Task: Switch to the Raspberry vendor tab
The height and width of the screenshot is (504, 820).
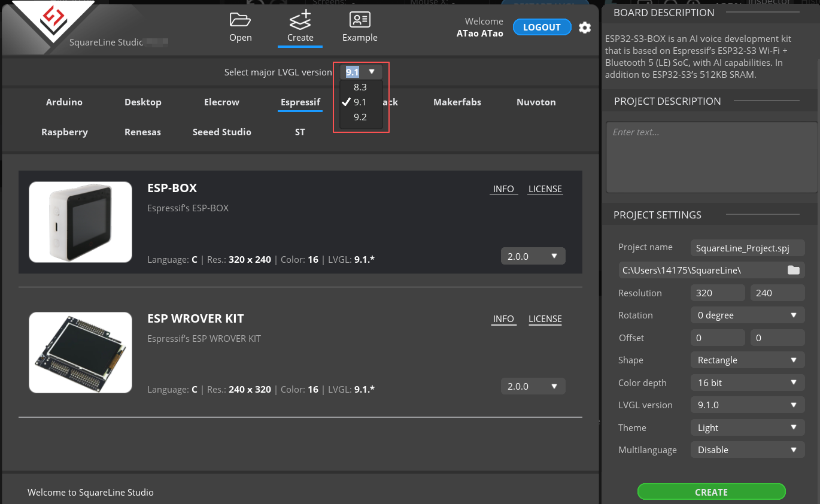Action: pyautogui.click(x=65, y=132)
